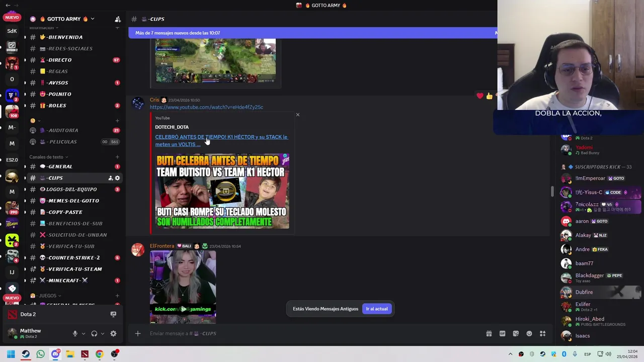
Task: Play the BUTI CELEBRA video thumbnail
Action: tap(222, 191)
